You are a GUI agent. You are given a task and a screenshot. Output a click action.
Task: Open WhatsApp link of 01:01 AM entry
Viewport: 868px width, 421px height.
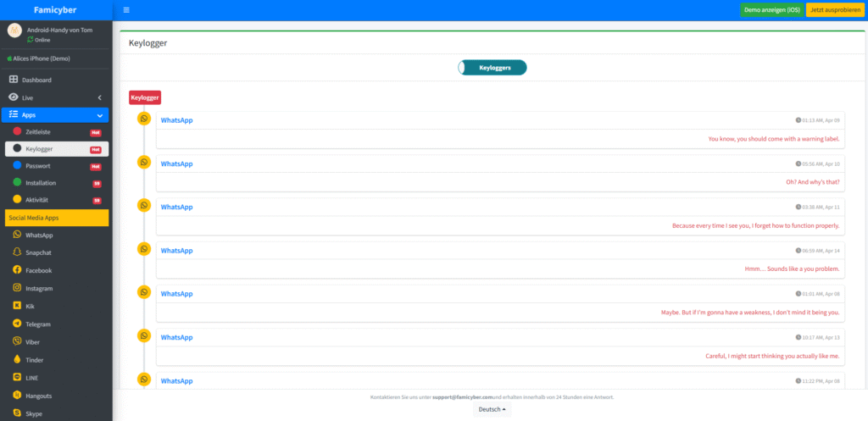click(x=176, y=294)
